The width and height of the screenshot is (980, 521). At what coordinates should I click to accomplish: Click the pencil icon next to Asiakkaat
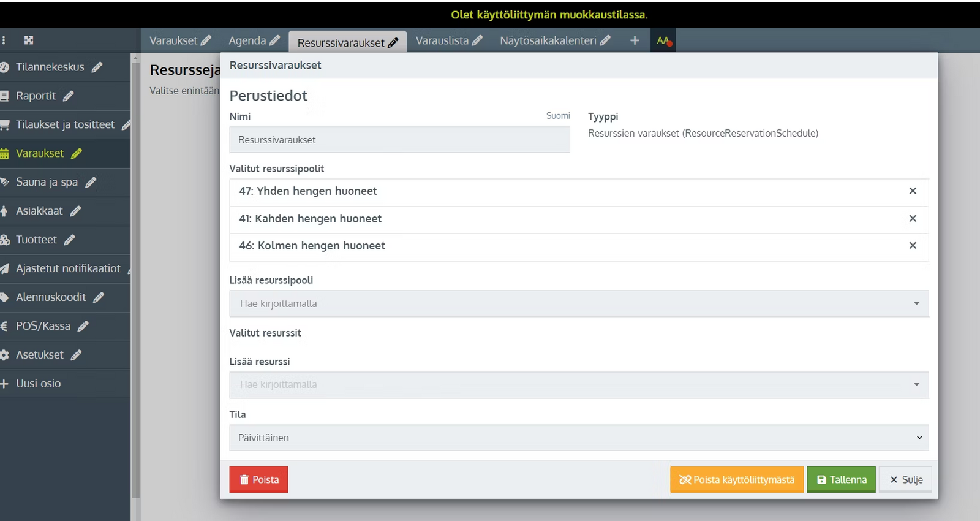click(x=75, y=211)
